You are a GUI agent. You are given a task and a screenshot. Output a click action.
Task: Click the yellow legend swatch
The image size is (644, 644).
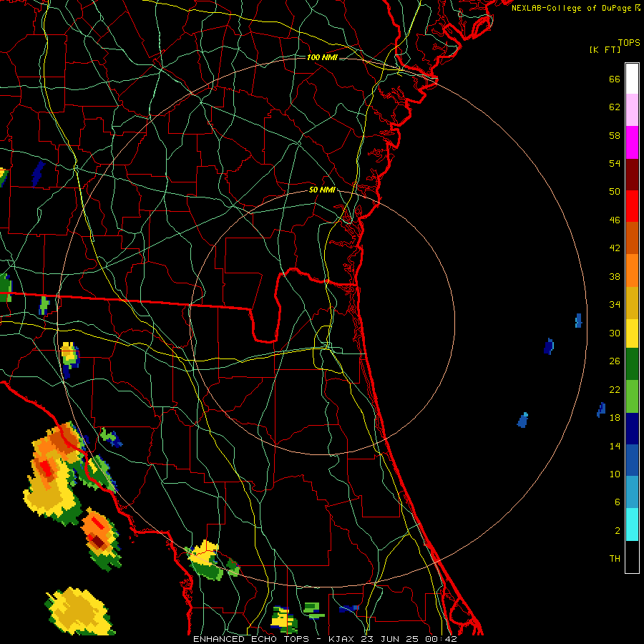coord(632,333)
